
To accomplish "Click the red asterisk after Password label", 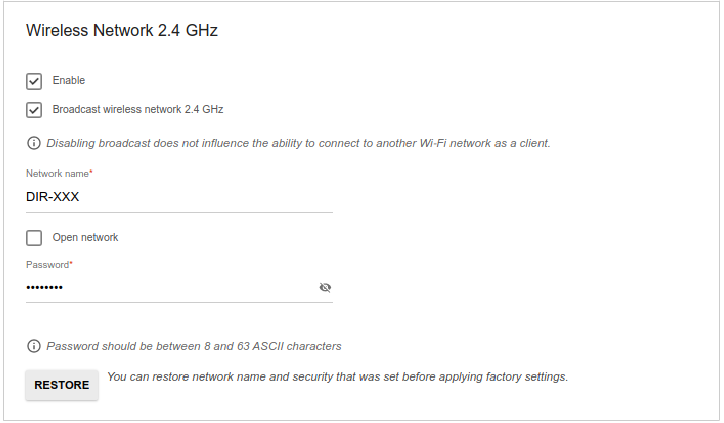I will pos(71,263).
